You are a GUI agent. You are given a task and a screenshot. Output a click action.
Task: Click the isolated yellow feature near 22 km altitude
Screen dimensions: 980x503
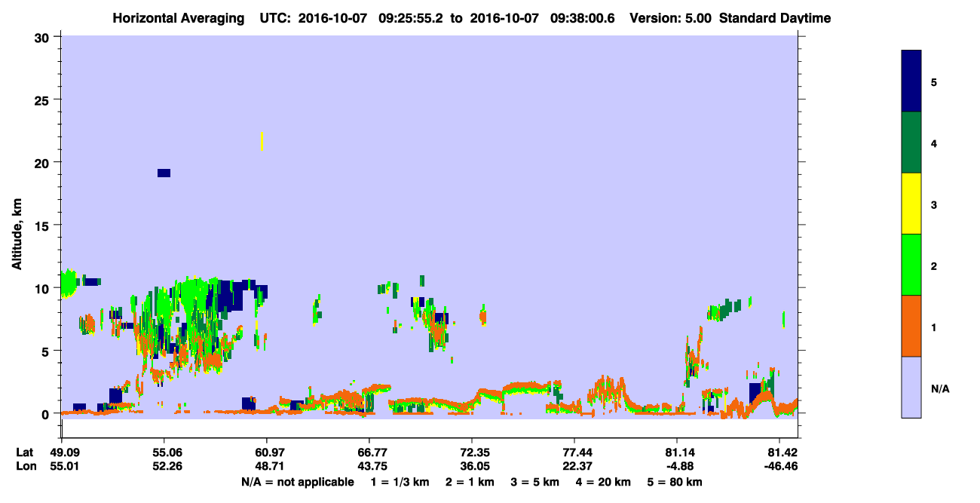(262, 141)
